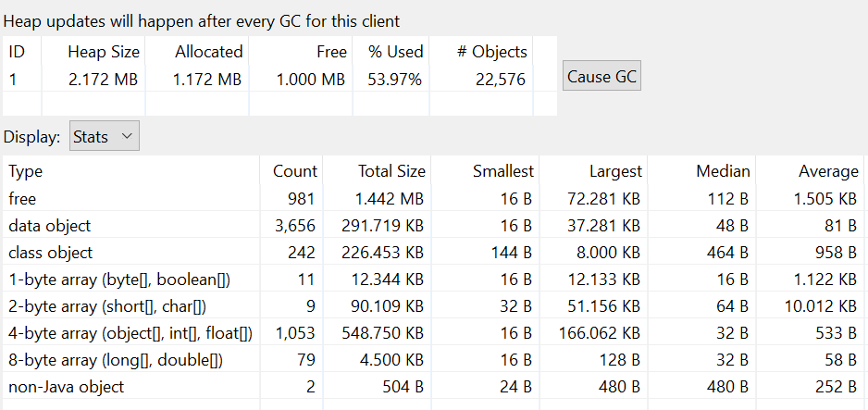Open the Display Stats dropdown
Viewport: 868px width, 410px height.
point(104,135)
